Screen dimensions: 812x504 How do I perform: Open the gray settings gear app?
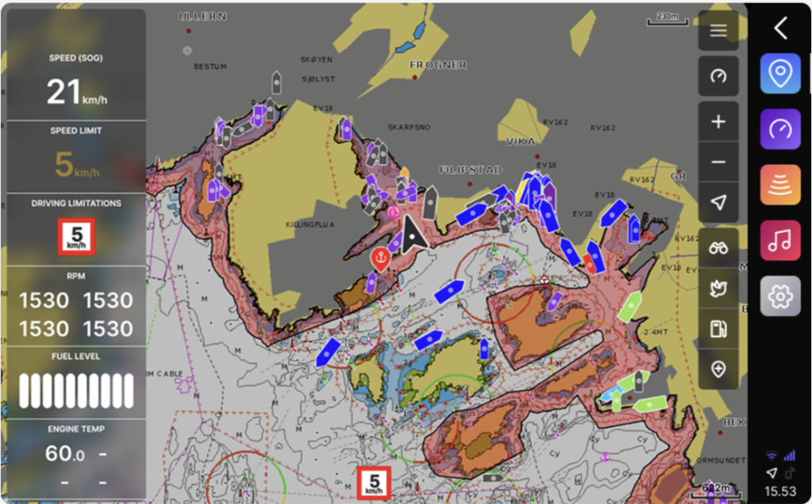pyautogui.click(x=780, y=296)
